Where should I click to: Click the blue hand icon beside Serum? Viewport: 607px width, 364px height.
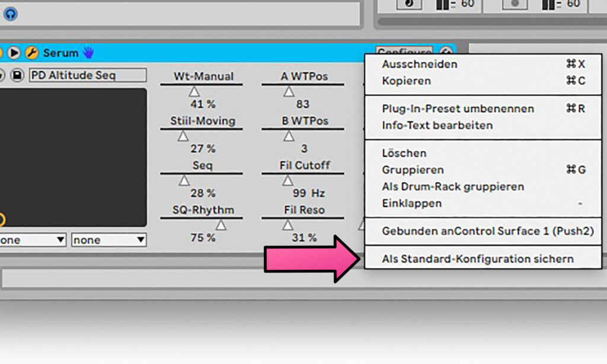point(88,53)
